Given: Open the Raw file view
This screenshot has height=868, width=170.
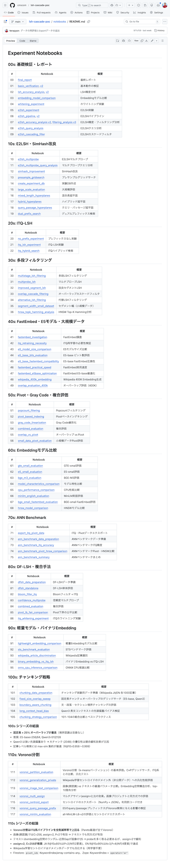Looking at the screenshot, I should point(136,41).
